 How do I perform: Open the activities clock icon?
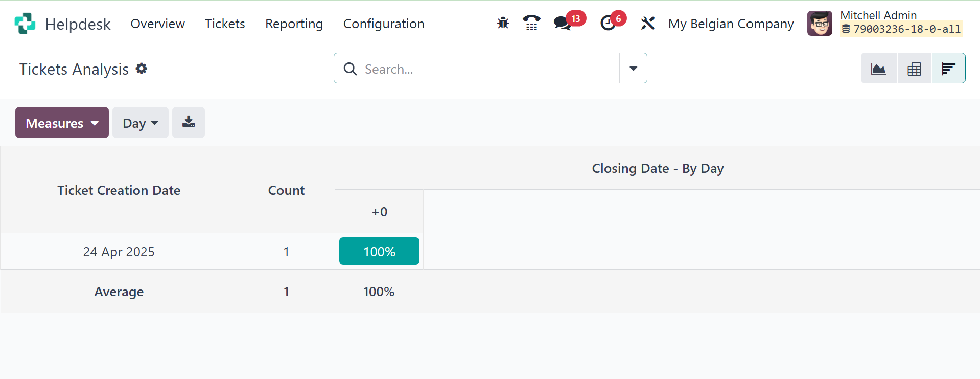pos(608,23)
